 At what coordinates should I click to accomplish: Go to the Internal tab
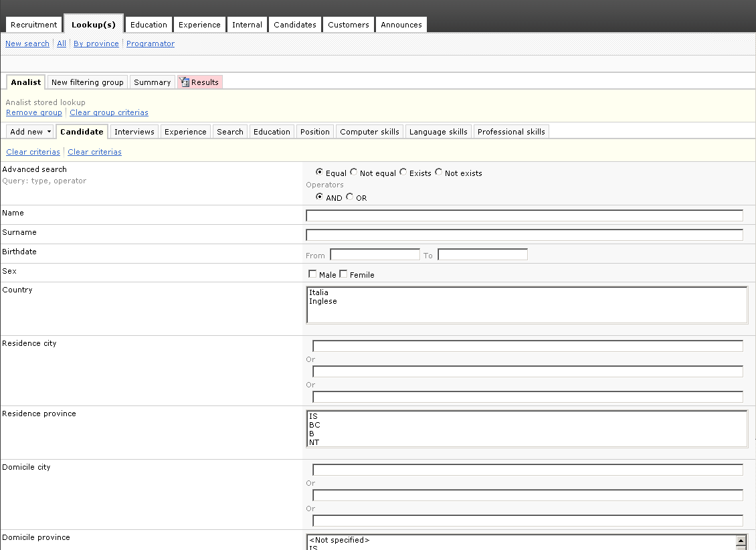coord(248,25)
